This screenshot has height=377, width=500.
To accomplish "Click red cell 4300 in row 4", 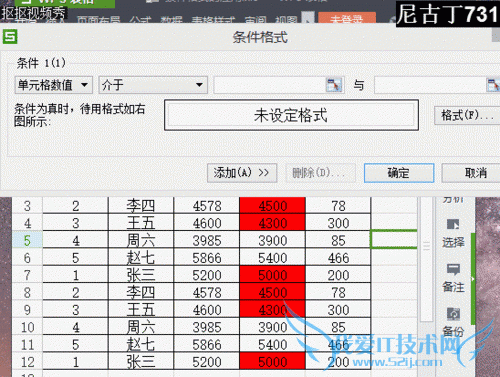I will coord(273,223).
